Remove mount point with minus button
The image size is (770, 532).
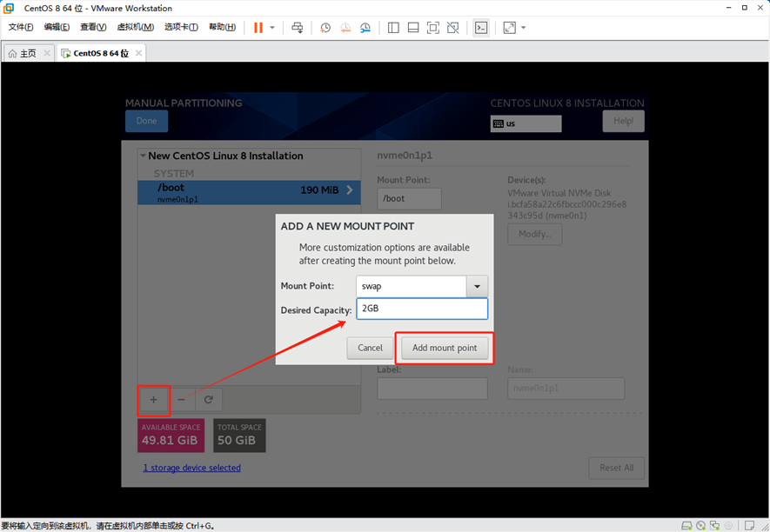tap(181, 400)
